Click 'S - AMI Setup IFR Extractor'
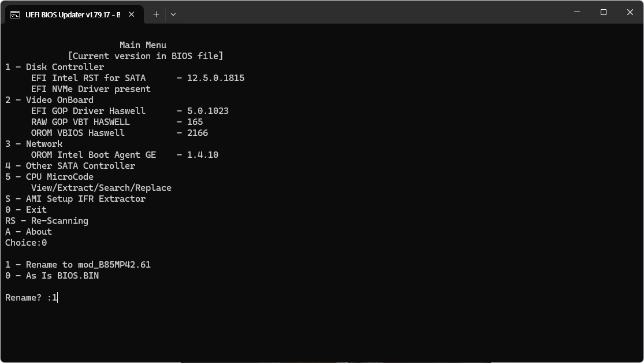 [75, 199]
